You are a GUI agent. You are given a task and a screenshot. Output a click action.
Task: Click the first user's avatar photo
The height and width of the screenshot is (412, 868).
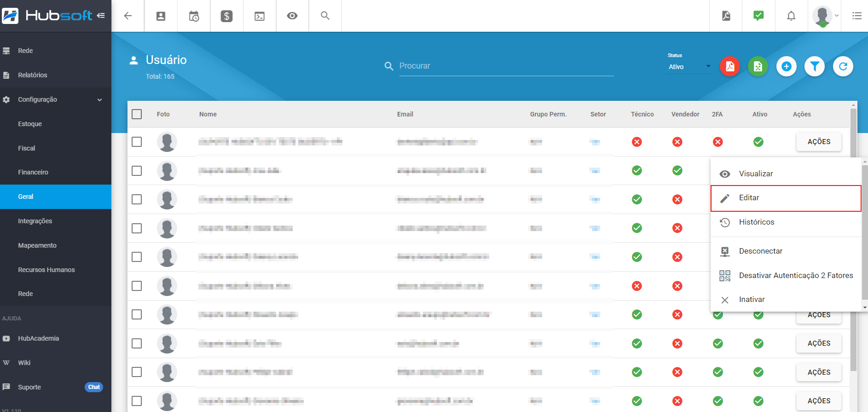tap(167, 142)
